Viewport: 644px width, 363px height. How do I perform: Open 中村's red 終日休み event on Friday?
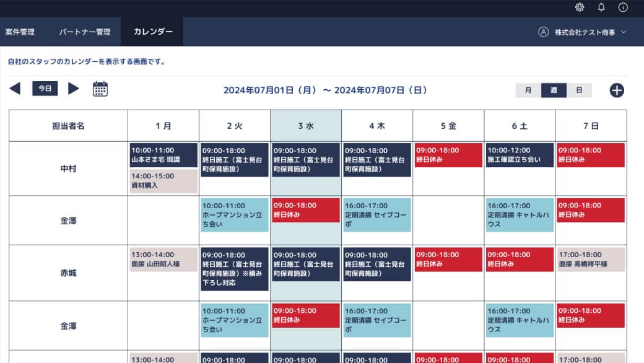click(x=448, y=155)
